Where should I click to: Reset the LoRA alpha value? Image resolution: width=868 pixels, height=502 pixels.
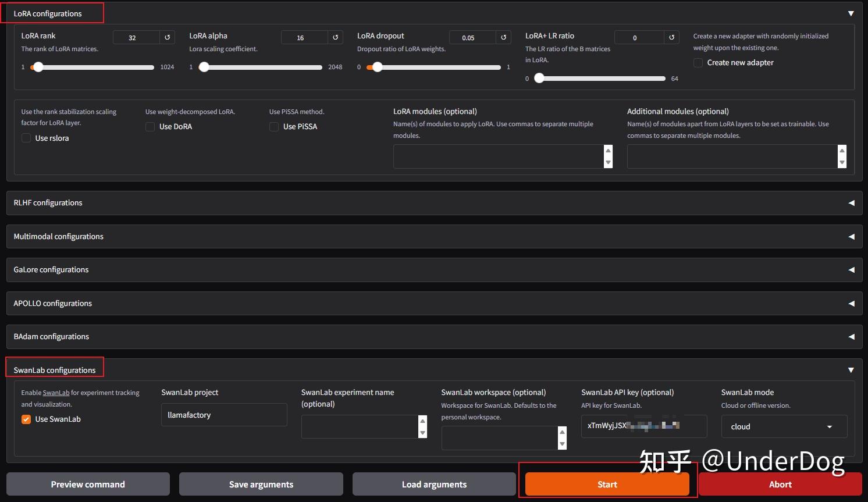[336, 37]
